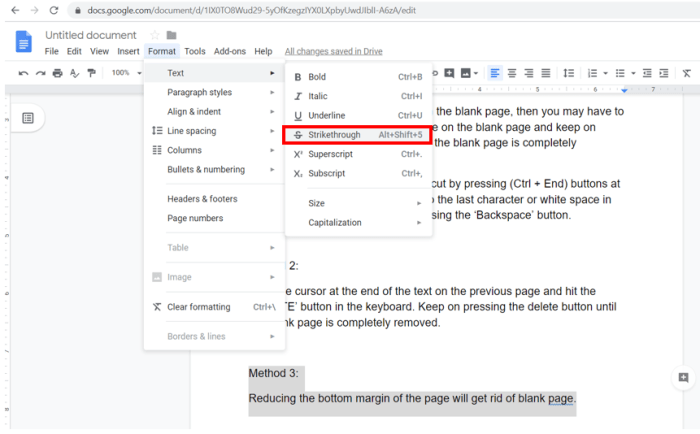Toggle the bulleted list icon
The image size is (700, 434).
pyautogui.click(x=620, y=73)
